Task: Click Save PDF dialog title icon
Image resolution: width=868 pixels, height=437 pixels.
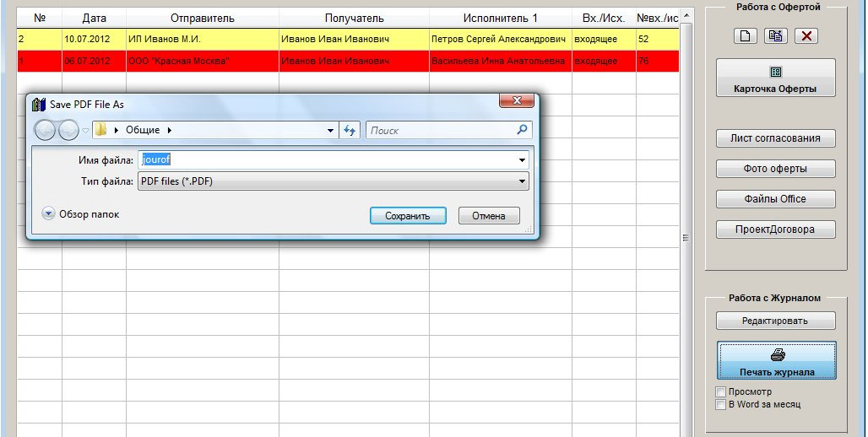Action: (39, 104)
